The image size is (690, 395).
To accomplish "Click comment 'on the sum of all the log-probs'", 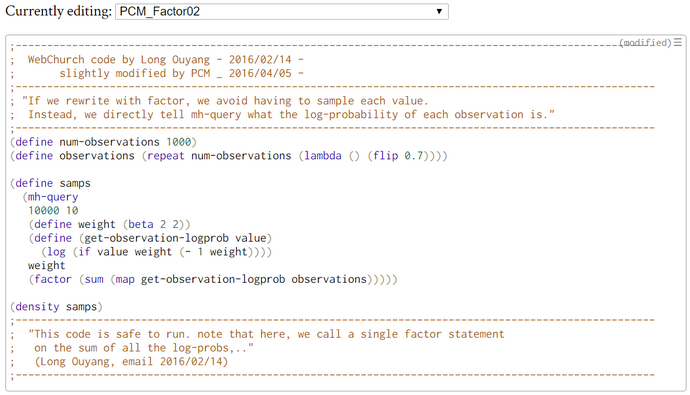I will tap(144, 347).
